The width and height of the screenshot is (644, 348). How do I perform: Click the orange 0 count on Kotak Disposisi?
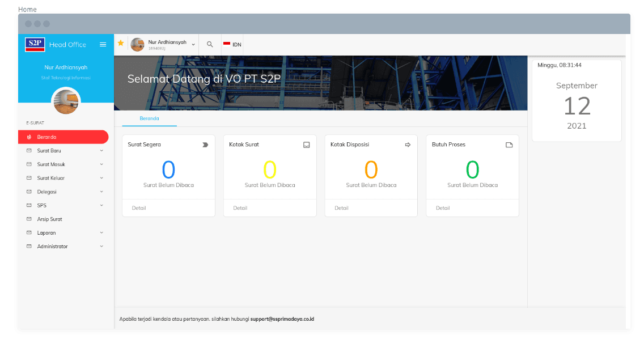coord(371,169)
